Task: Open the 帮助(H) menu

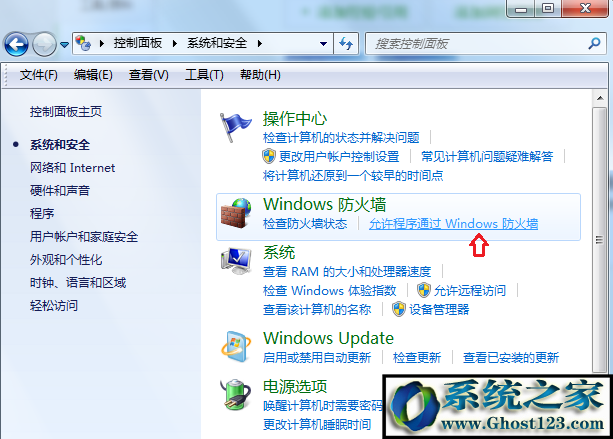Action: [260, 75]
